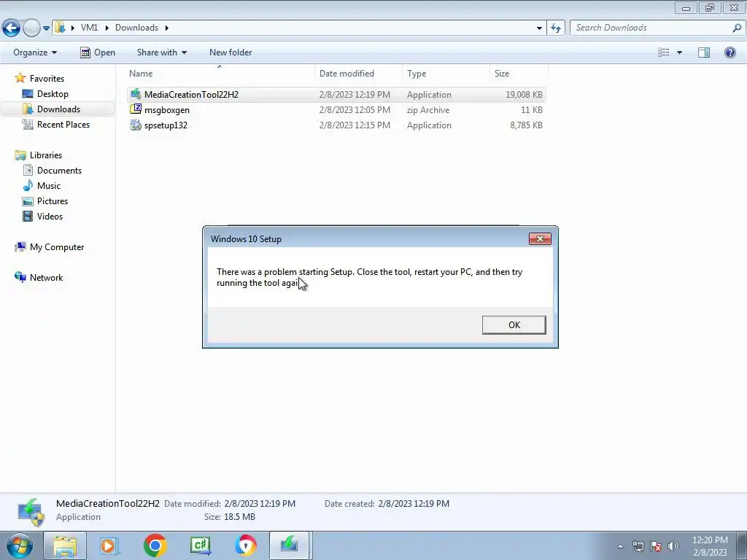Viewport: 747px width, 560px height.
Task: Create a New folder
Action: click(x=231, y=52)
